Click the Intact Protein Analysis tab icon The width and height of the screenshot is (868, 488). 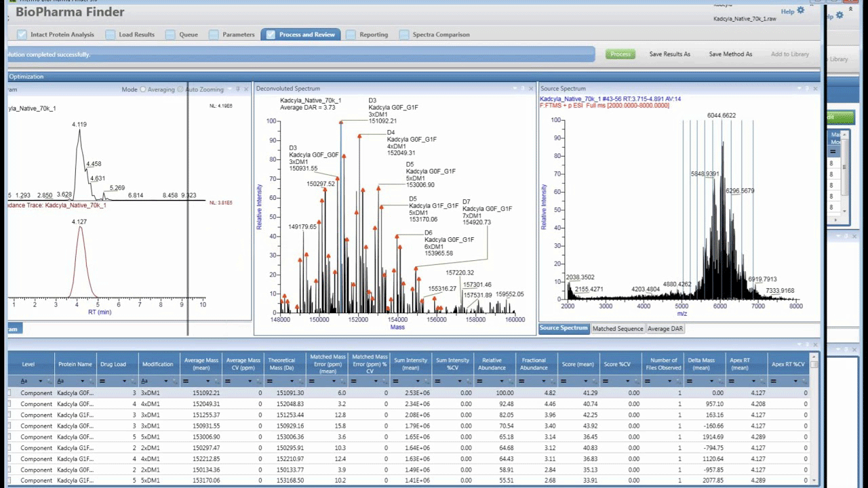tap(22, 35)
